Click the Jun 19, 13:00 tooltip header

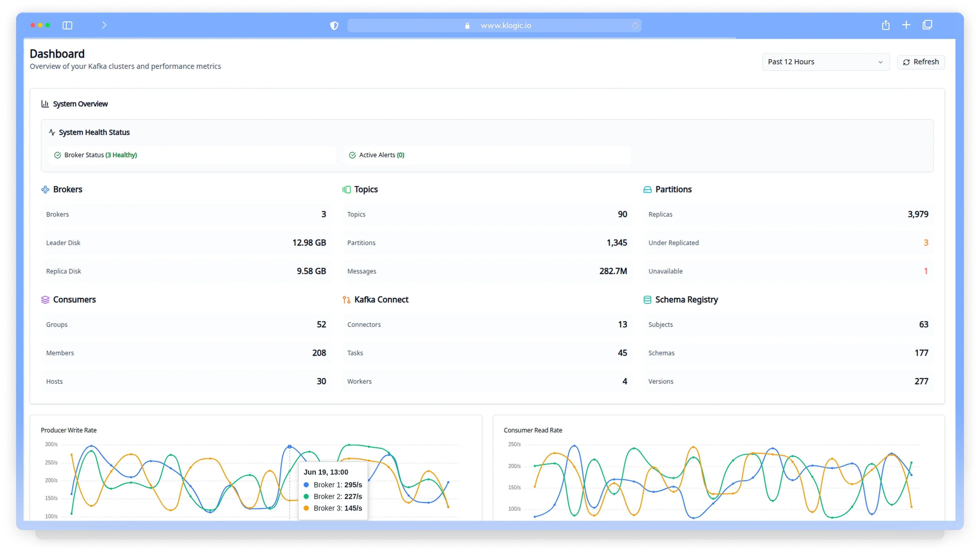click(326, 472)
